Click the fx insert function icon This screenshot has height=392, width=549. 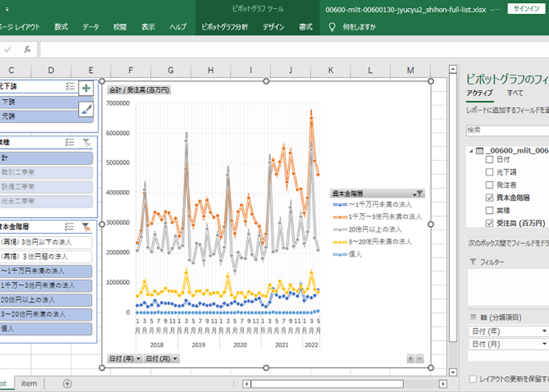(27, 49)
